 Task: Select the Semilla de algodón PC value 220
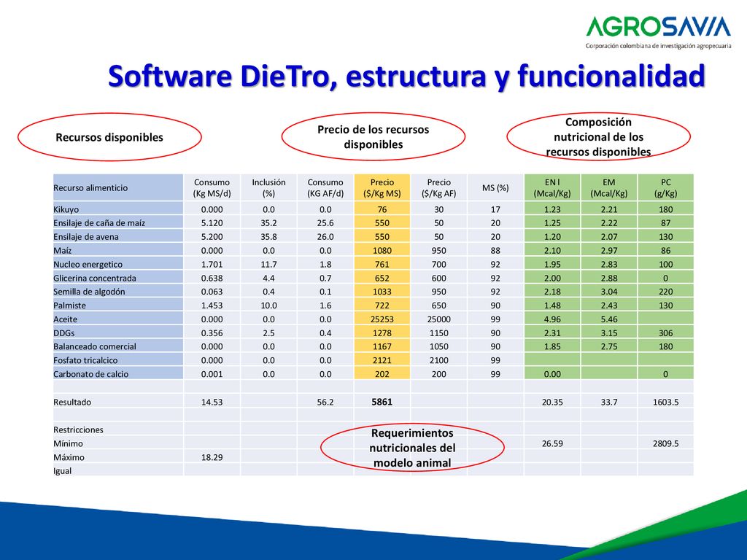pos(665,292)
